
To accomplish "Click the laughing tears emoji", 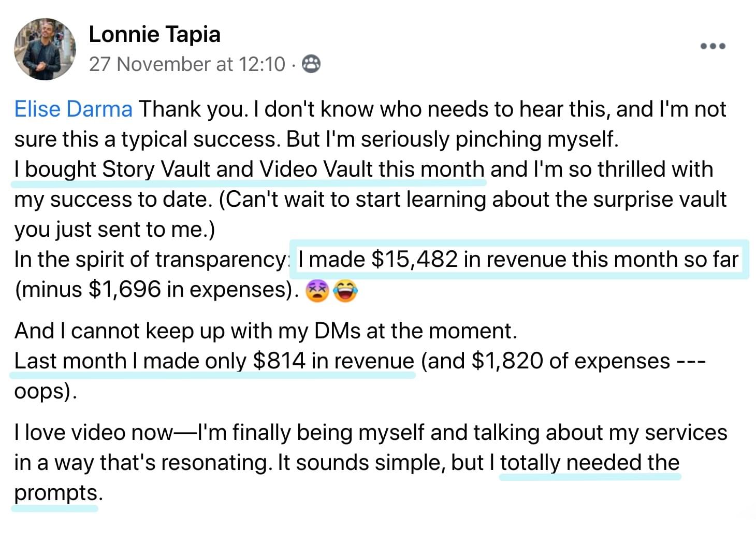I will coord(345,291).
